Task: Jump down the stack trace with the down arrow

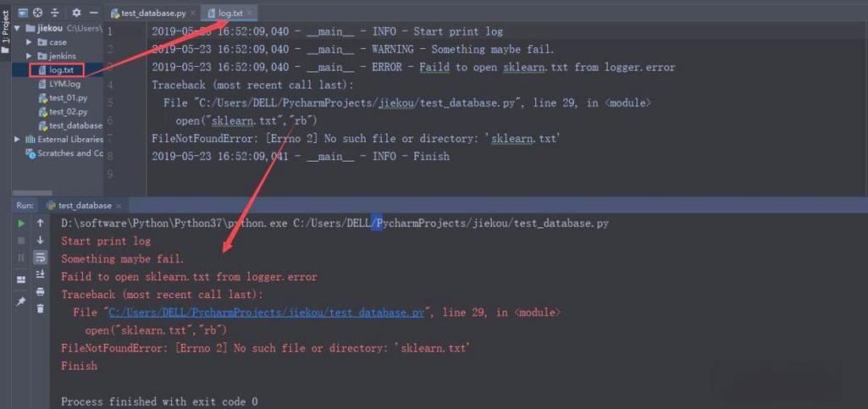Action: pyautogui.click(x=40, y=240)
